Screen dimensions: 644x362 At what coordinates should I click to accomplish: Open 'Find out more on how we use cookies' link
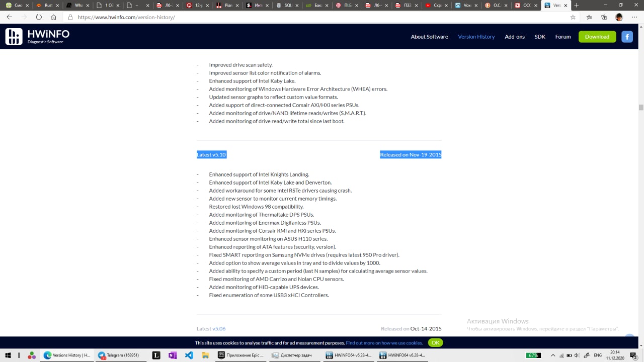coord(384,343)
